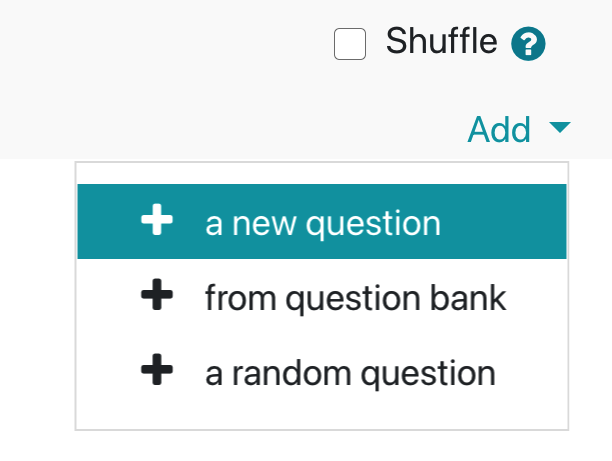This screenshot has width=612, height=461.
Task: Click the black plus before question bank entry
Action: click(157, 294)
